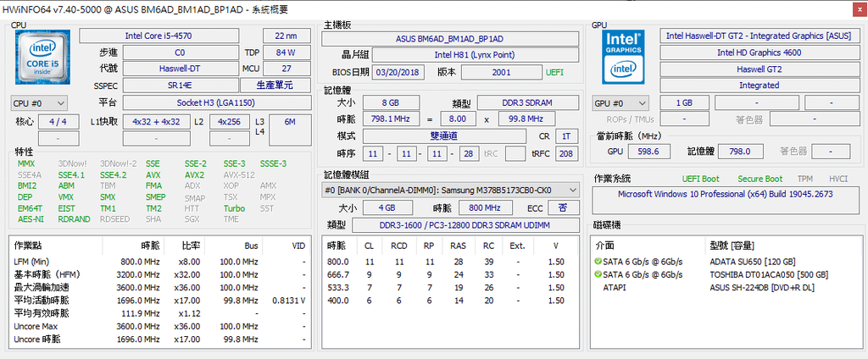Click the ECC 否 field
The height and width of the screenshot is (359, 868).
pyautogui.click(x=564, y=207)
